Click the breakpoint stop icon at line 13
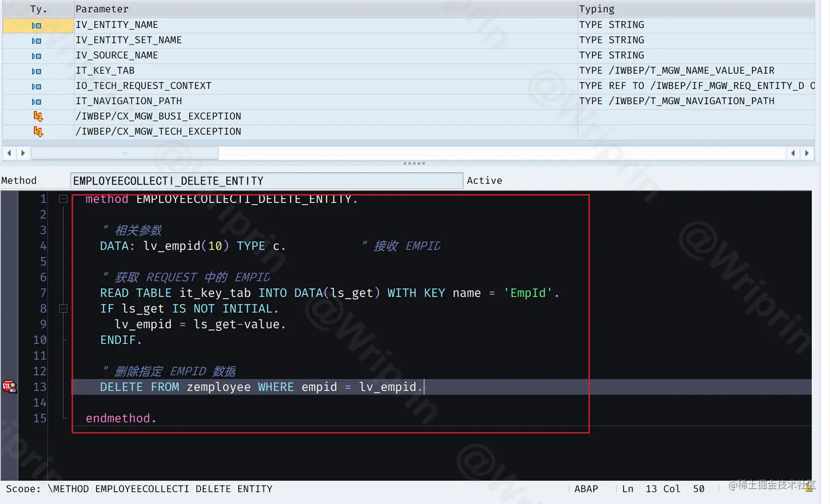The height and width of the screenshot is (504, 830). [x=9, y=387]
